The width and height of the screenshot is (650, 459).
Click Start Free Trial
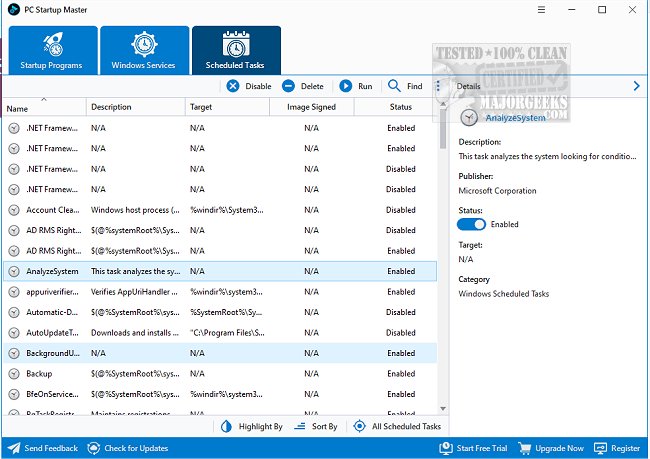tap(473, 448)
